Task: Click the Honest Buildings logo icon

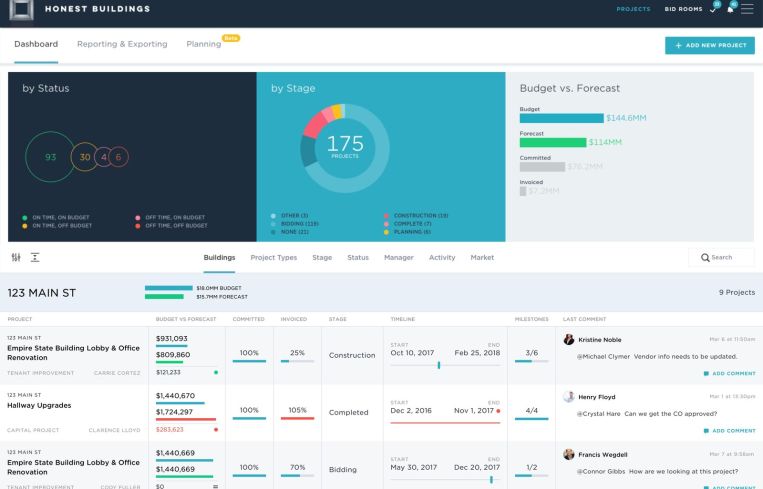Action: (19, 10)
